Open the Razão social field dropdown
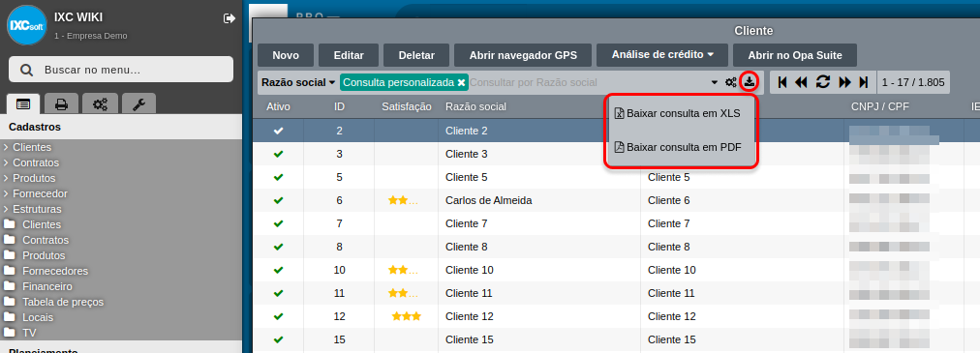The width and height of the screenshot is (980, 353). coord(298,82)
